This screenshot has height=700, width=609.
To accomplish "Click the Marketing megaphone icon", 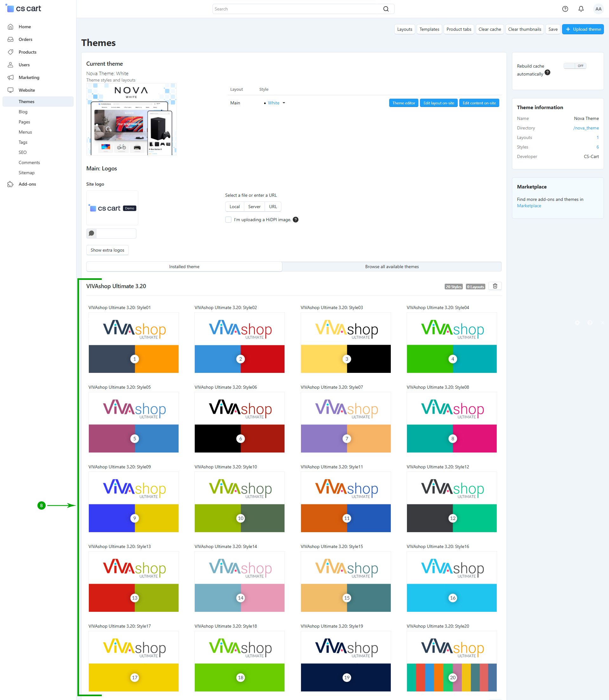I will (10, 77).
